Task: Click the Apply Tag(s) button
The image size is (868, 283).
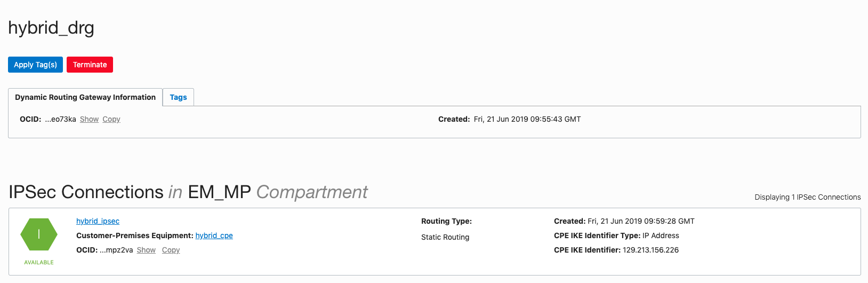Action: click(35, 65)
